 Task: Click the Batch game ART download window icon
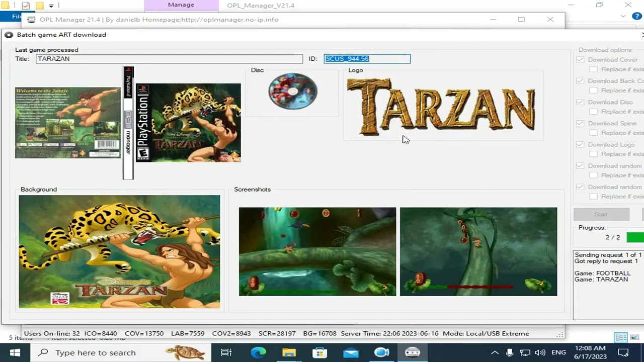pyautogui.click(x=9, y=35)
